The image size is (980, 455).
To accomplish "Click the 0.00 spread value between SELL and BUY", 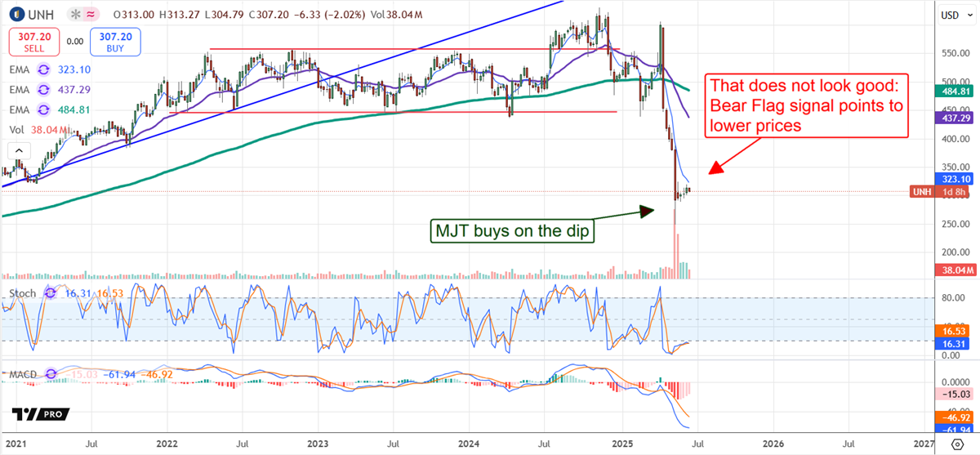I will [75, 41].
